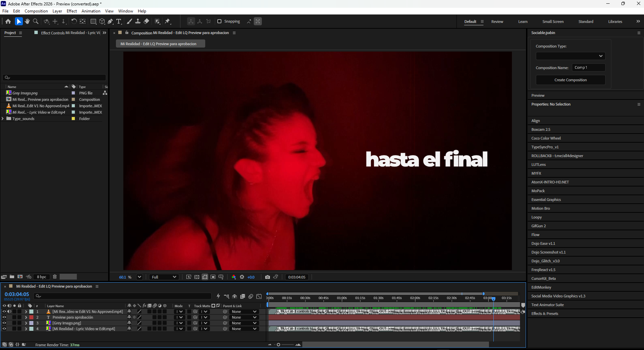This screenshot has width=644, height=350.
Task: Open the Composition menu
Action: pyautogui.click(x=36, y=11)
